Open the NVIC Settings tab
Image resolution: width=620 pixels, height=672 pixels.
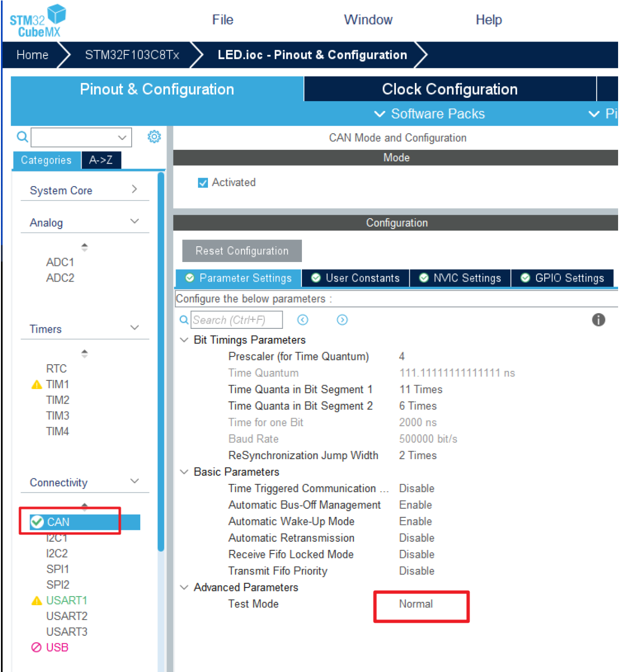click(460, 278)
